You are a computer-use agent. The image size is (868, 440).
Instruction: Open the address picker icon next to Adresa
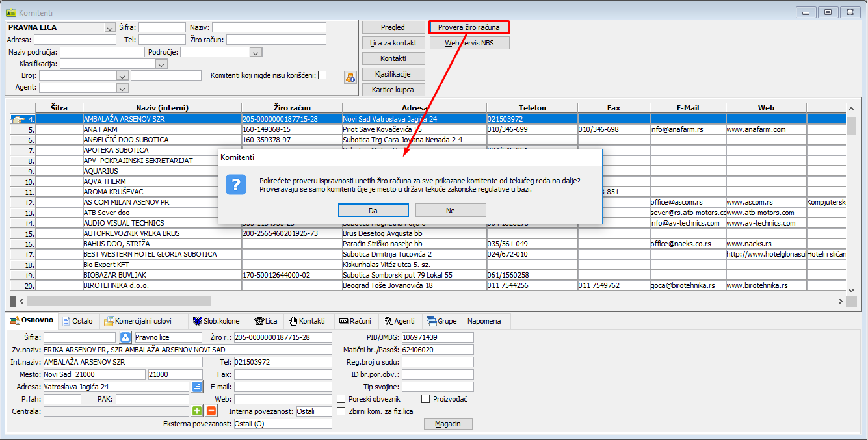[x=198, y=387]
